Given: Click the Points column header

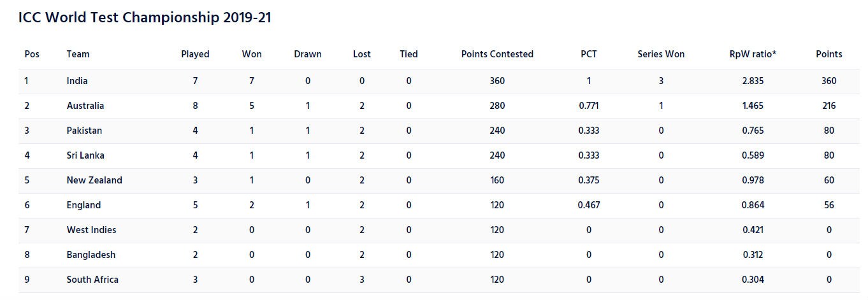Looking at the screenshot, I should pyautogui.click(x=828, y=54).
